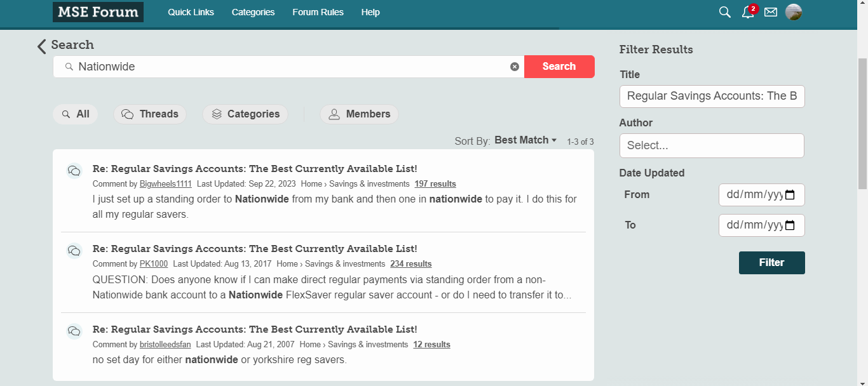The image size is (868, 386).
Task: Switch to the Categories filter tab
Action: click(245, 114)
